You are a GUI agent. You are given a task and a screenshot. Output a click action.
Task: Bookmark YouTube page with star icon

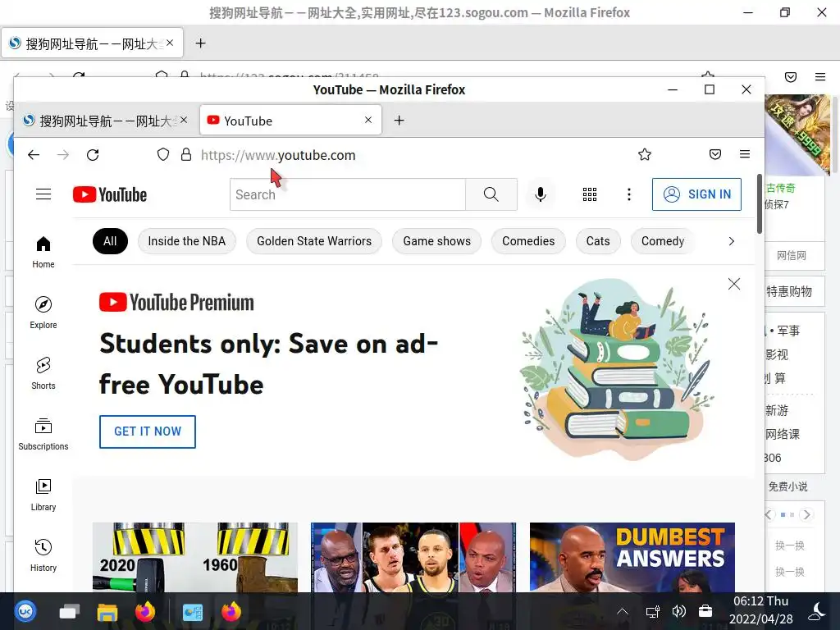click(645, 155)
